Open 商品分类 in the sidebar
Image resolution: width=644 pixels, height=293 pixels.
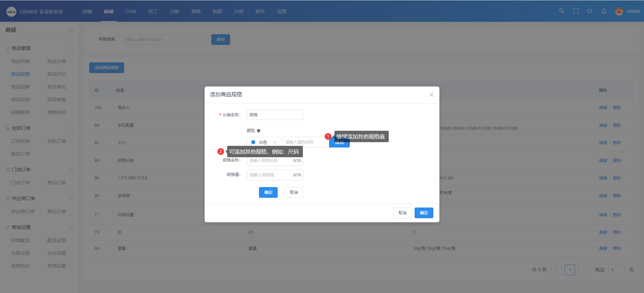click(x=57, y=61)
